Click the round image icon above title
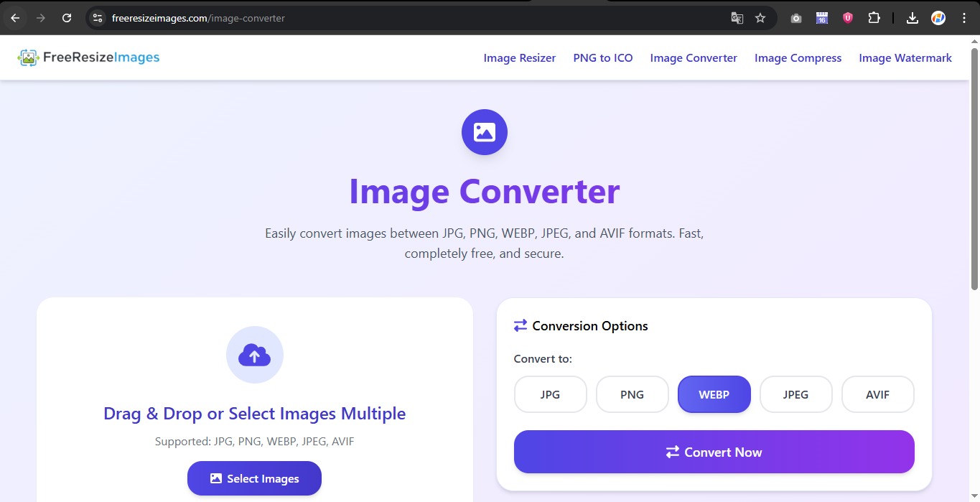The image size is (980, 502). (485, 132)
